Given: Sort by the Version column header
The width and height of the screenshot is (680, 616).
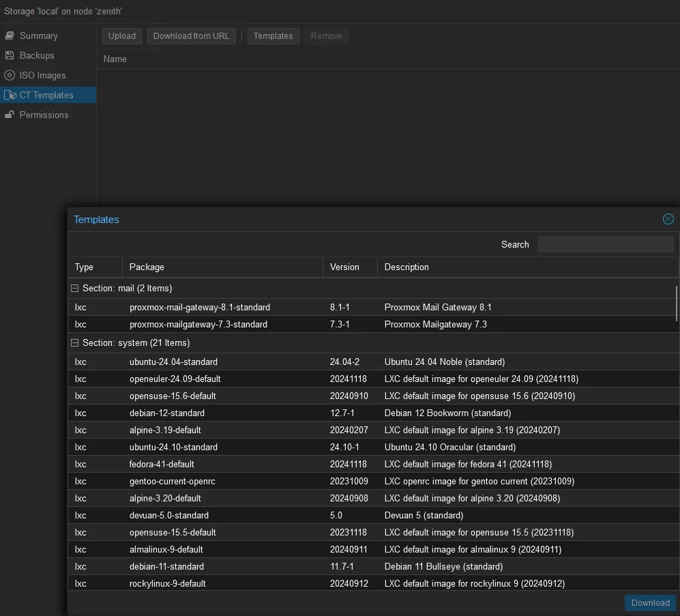Looking at the screenshot, I should click(x=349, y=267).
